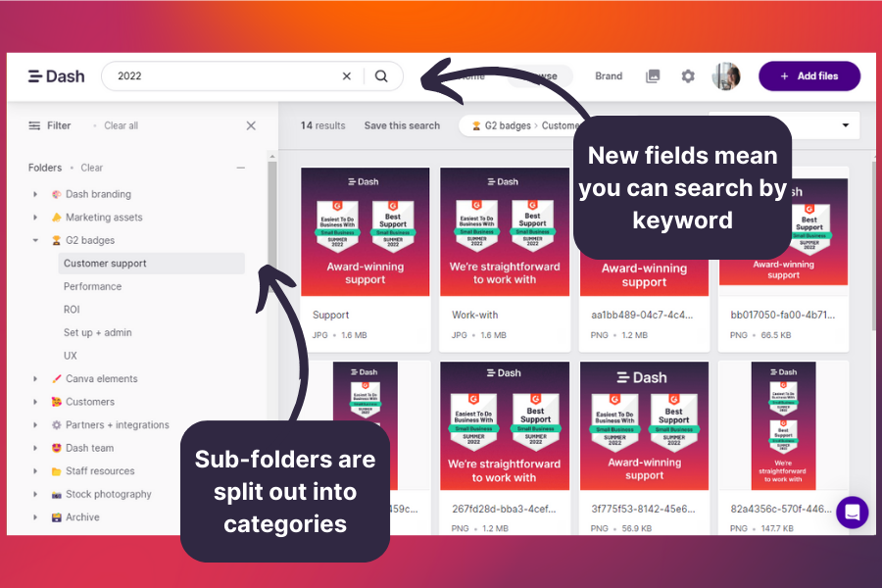The height and width of the screenshot is (588, 882).
Task: Click the Dash logo
Action: point(56,76)
